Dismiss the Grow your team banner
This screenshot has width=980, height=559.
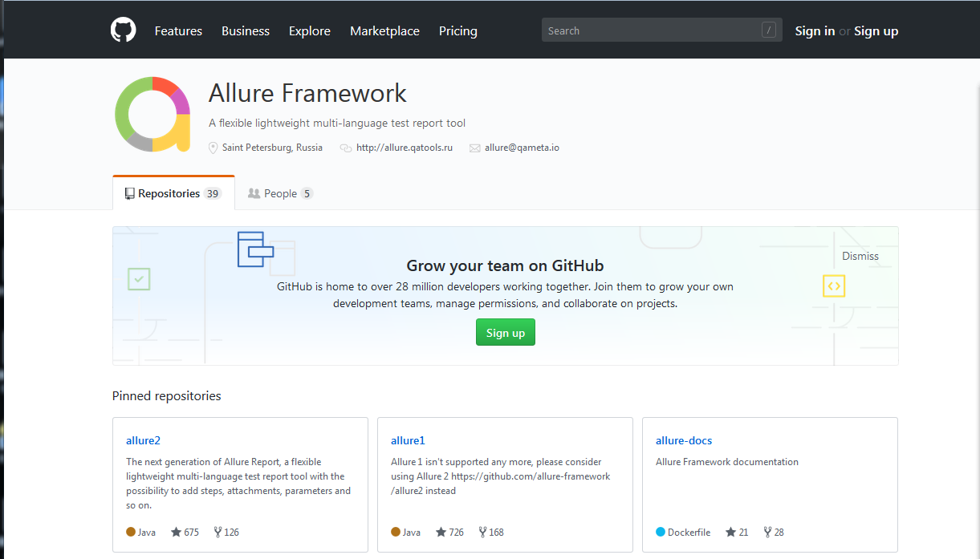(x=860, y=256)
